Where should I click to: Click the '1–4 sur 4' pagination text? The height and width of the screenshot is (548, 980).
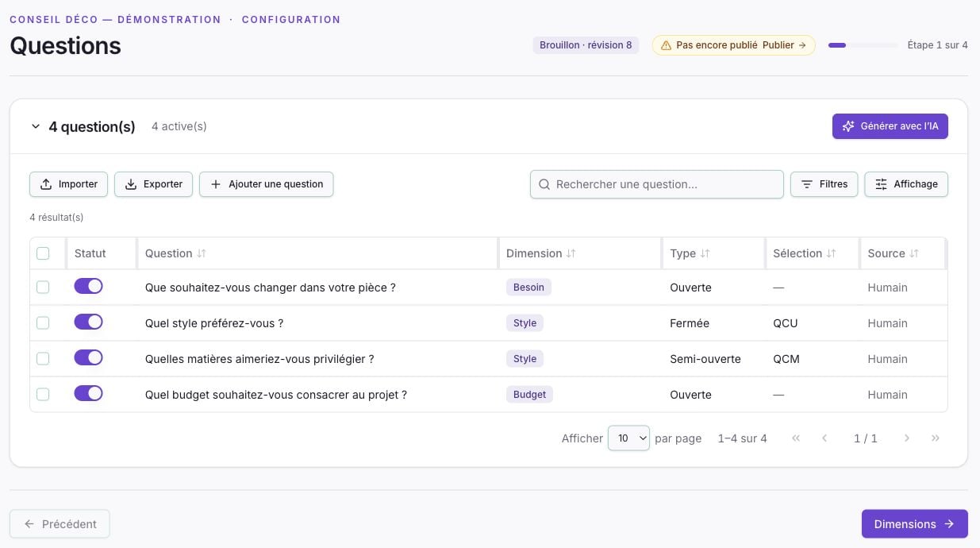tap(742, 438)
